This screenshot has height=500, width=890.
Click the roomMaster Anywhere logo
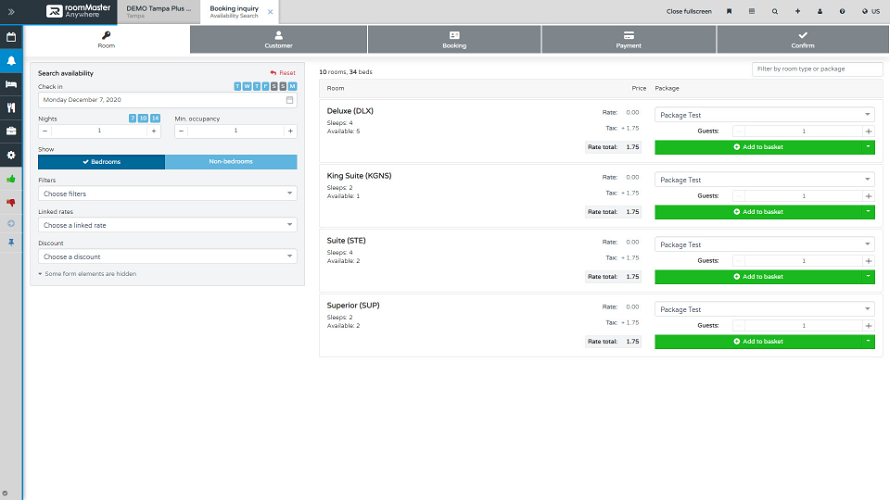coord(78,11)
